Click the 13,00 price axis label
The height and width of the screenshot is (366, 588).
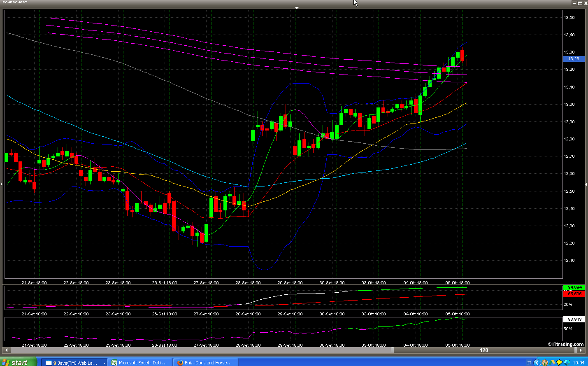(569, 105)
